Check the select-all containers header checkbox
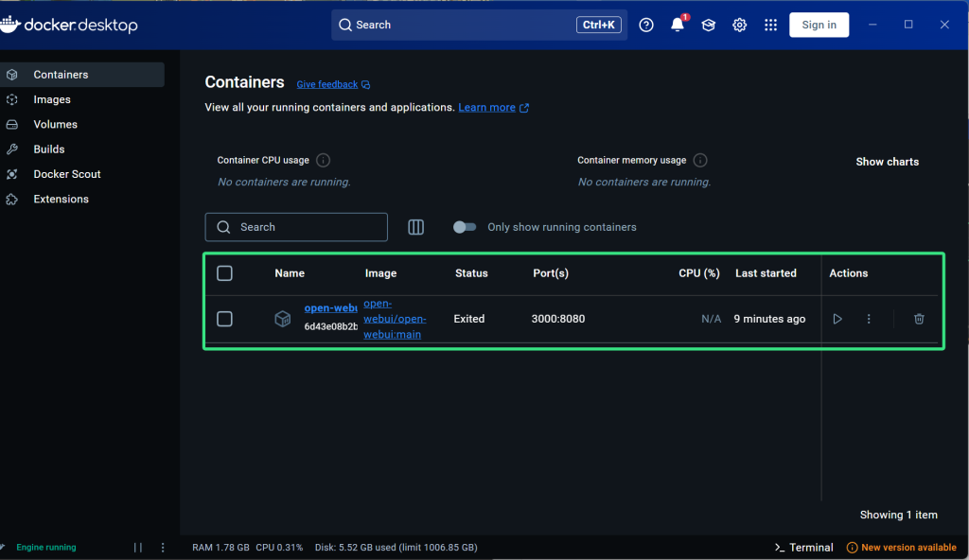The width and height of the screenshot is (969, 560). pyautogui.click(x=224, y=273)
